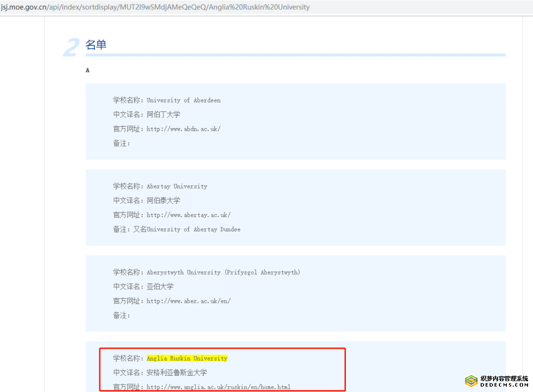Click the 名单 section heading
533x392 pixels.
[96, 44]
